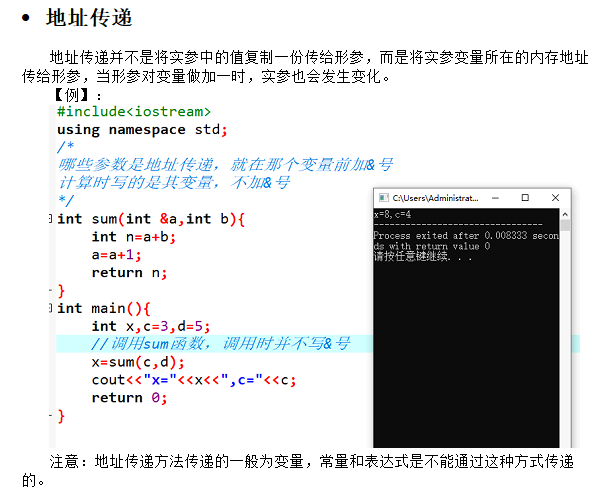Click the comment line starting 计算时写的是其变量
The height and width of the screenshot is (503, 613).
(x=174, y=183)
